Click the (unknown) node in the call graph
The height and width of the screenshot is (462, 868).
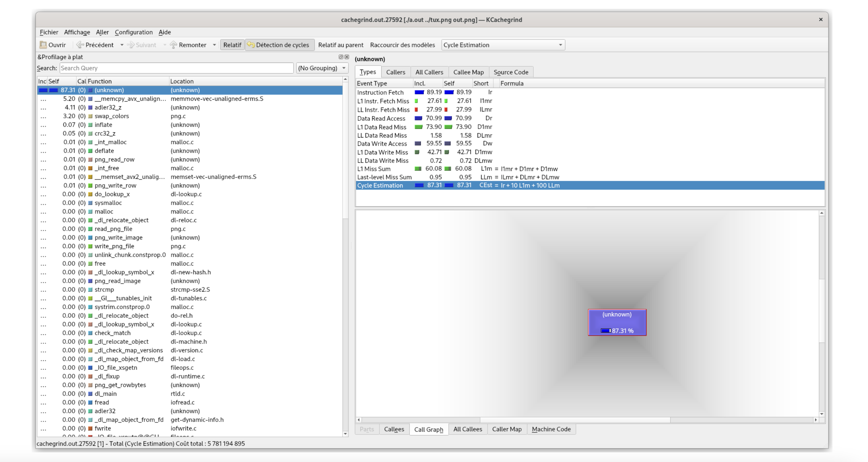coord(617,322)
